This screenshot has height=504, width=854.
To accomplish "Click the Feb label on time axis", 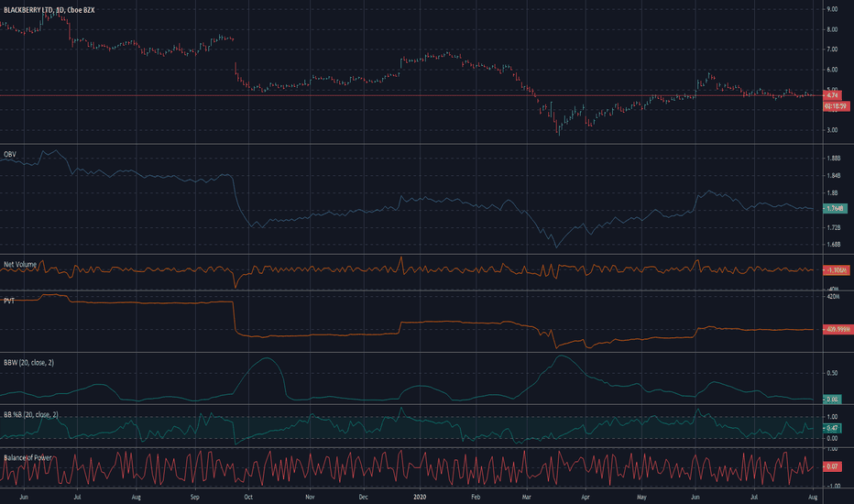I will [476, 497].
